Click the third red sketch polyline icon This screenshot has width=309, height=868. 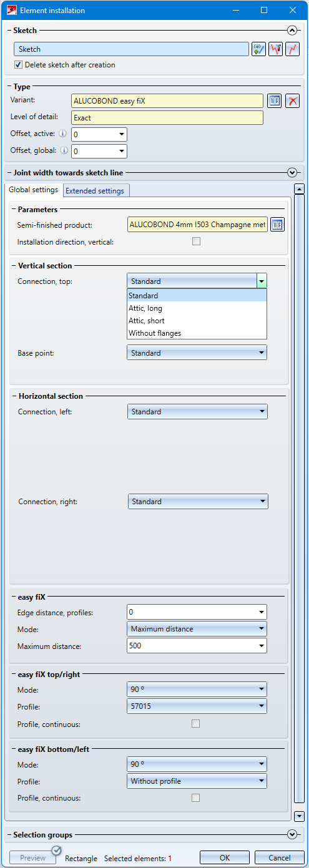292,49
